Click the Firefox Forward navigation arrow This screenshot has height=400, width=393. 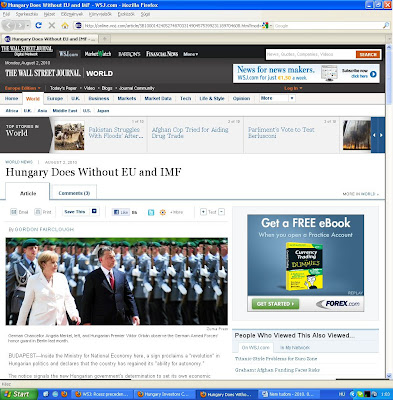point(21,25)
